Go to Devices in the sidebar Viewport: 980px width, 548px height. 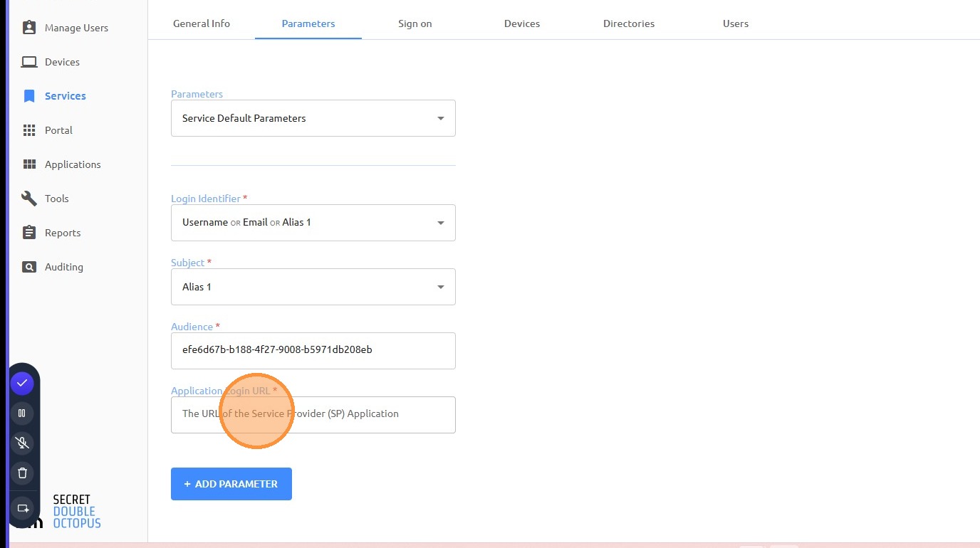pos(62,62)
